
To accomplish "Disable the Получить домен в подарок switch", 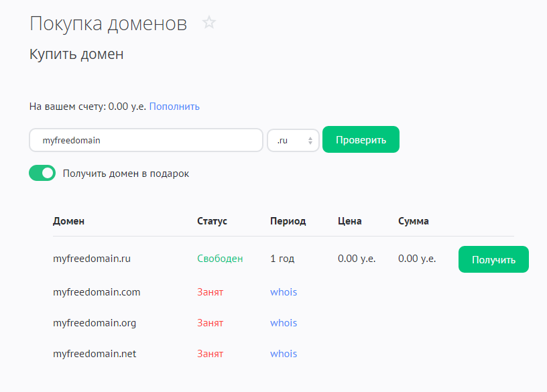I will (42, 174).
